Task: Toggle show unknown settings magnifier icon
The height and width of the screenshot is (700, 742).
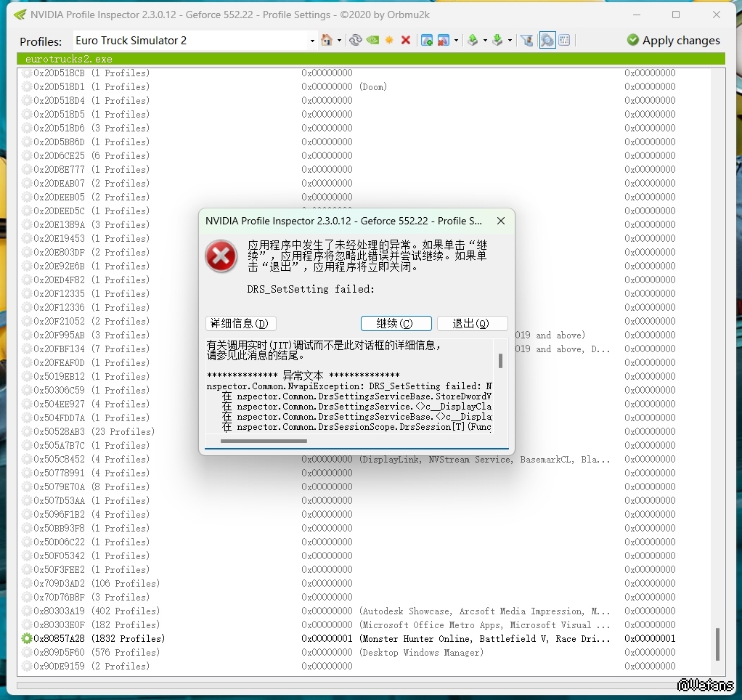Action: pos(547,40)
